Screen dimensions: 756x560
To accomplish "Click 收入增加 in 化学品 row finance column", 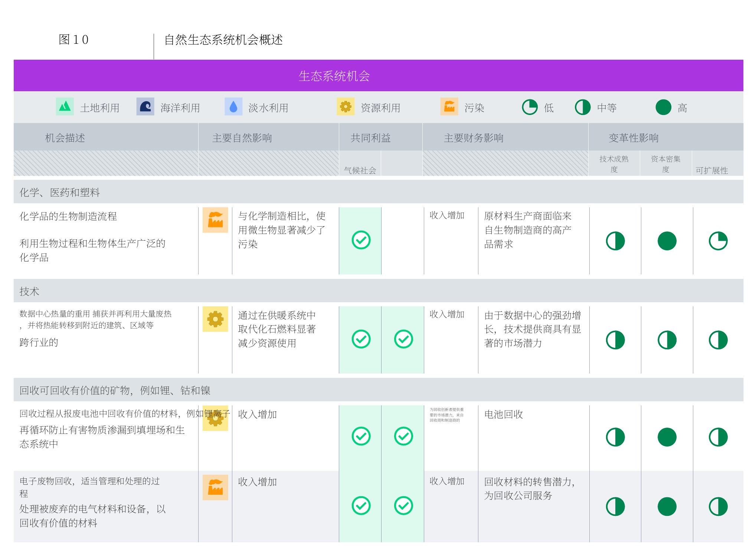I will coord(447,215).
